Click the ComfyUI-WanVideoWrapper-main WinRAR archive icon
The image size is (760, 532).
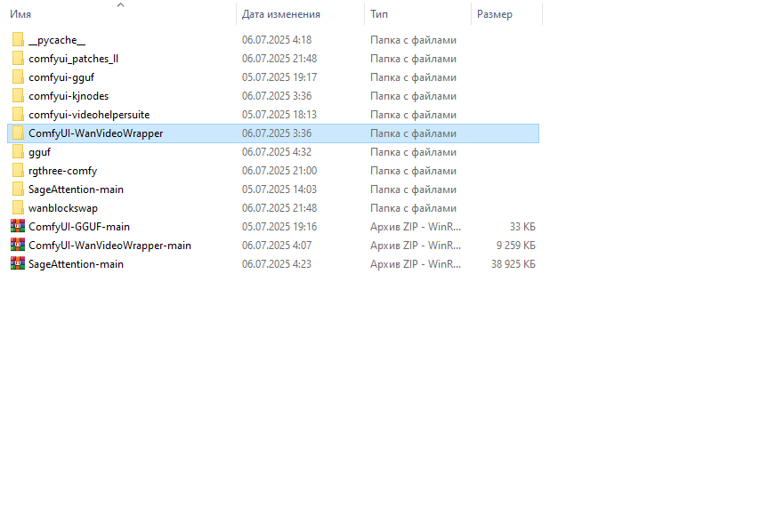[18, 246]
